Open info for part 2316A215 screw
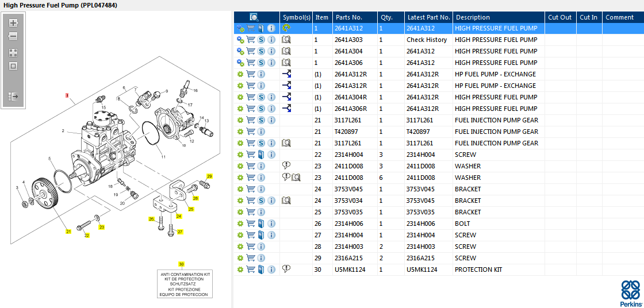 pos(261,259)
